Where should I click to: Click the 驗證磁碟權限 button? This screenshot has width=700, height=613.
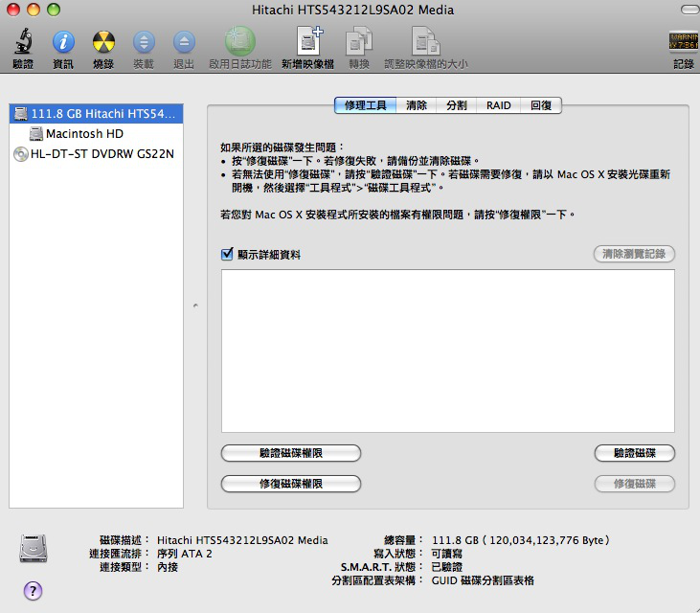coord(291,453)
